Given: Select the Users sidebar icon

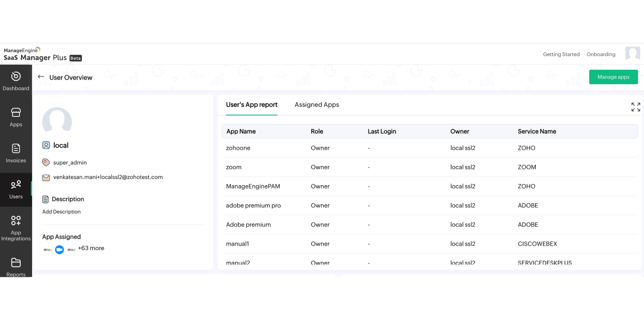Looking at the screenshot, I should click(16, 185).
